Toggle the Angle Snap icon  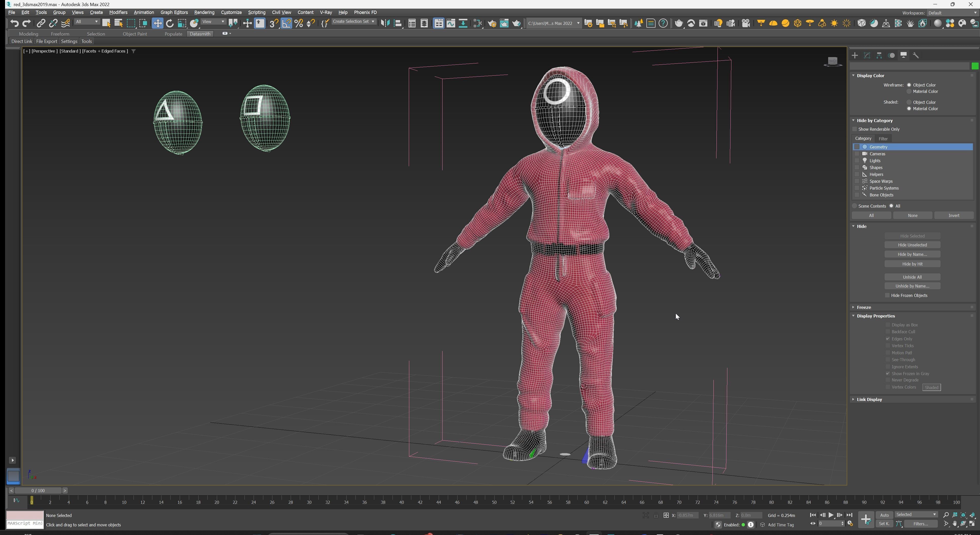coord(286,24)
